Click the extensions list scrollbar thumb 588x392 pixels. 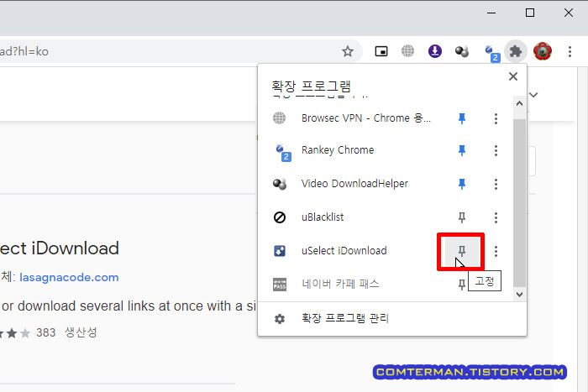[519, 203]
